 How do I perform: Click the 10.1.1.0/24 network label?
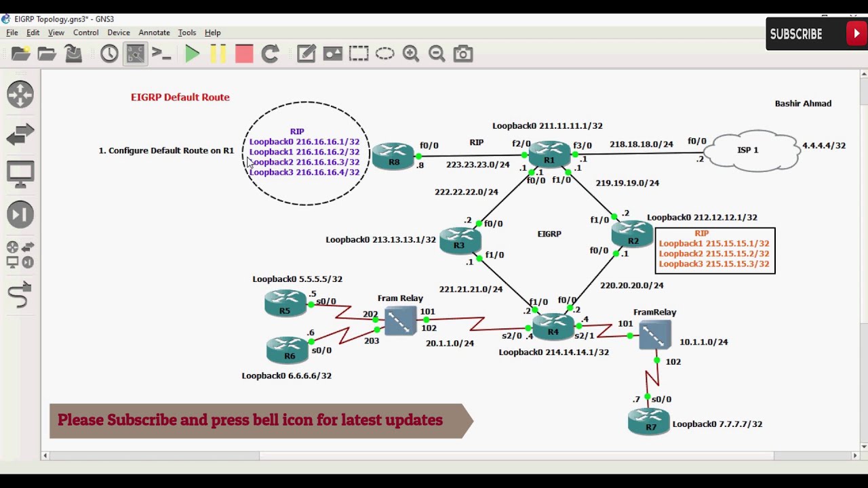tap(704, 342)
